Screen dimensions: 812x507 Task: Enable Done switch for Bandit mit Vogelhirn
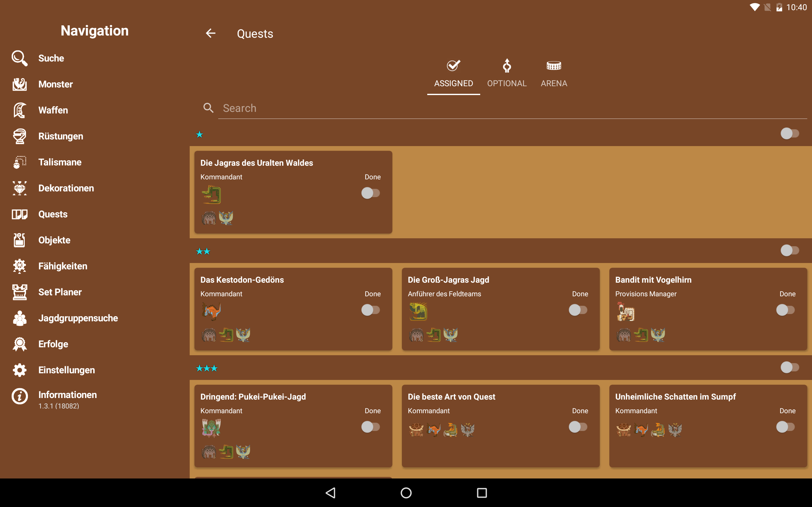pyautogui.click(x=785, y=310)
